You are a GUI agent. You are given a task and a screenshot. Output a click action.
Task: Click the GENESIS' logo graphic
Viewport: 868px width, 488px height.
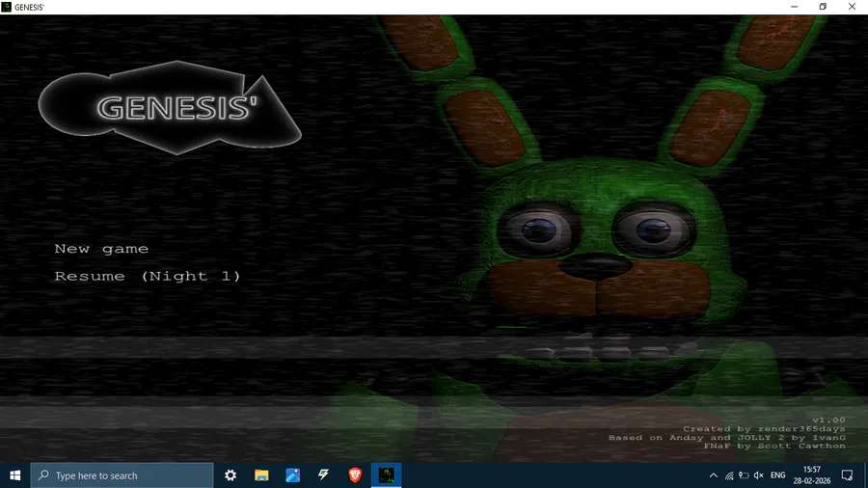tap(170, 107)
